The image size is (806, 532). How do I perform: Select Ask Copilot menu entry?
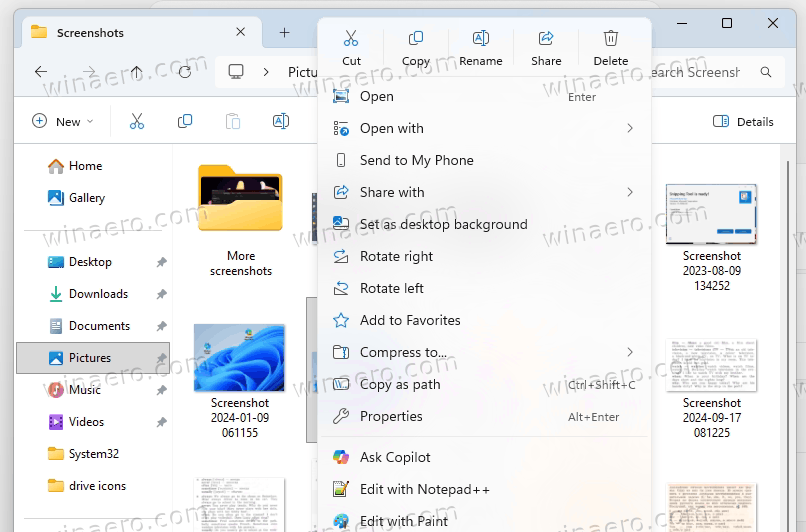tap(395, 457)
